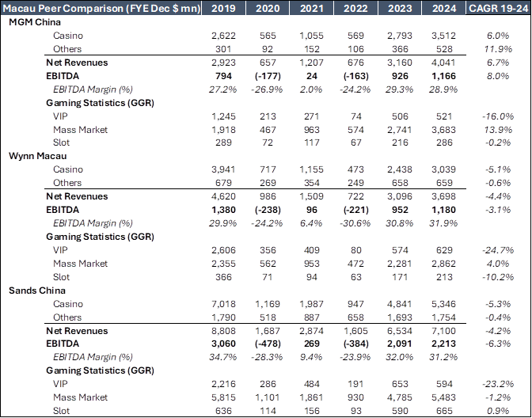Click Sands China 2021 Net Revenues 2,874

pyautogui.click(x=311, y=330)
